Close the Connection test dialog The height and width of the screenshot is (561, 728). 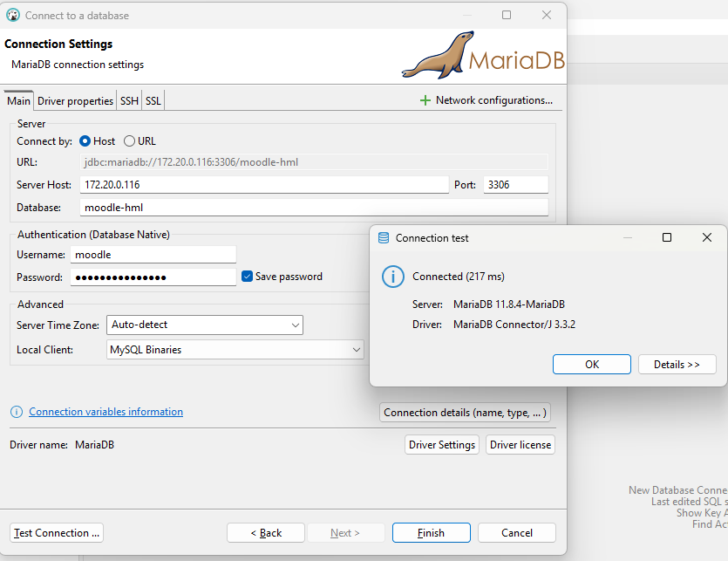[707, 237]
